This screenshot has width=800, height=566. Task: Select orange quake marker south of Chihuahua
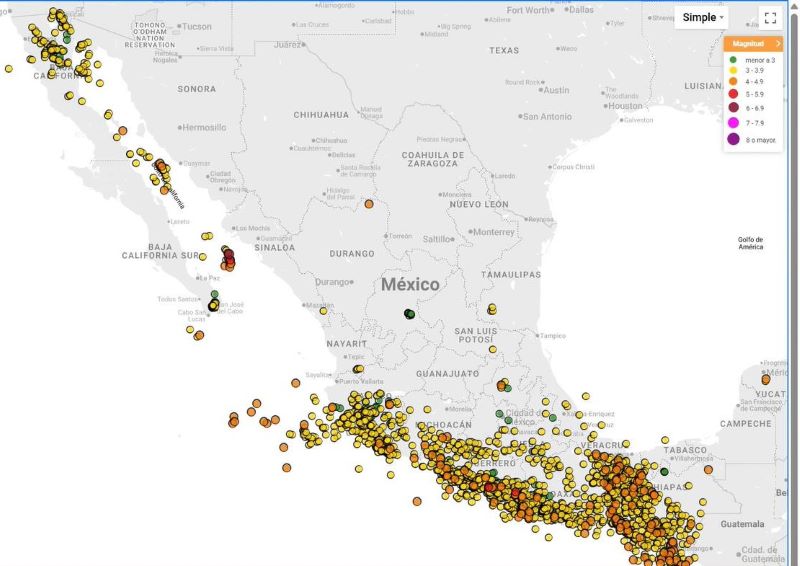pos(369,204)
